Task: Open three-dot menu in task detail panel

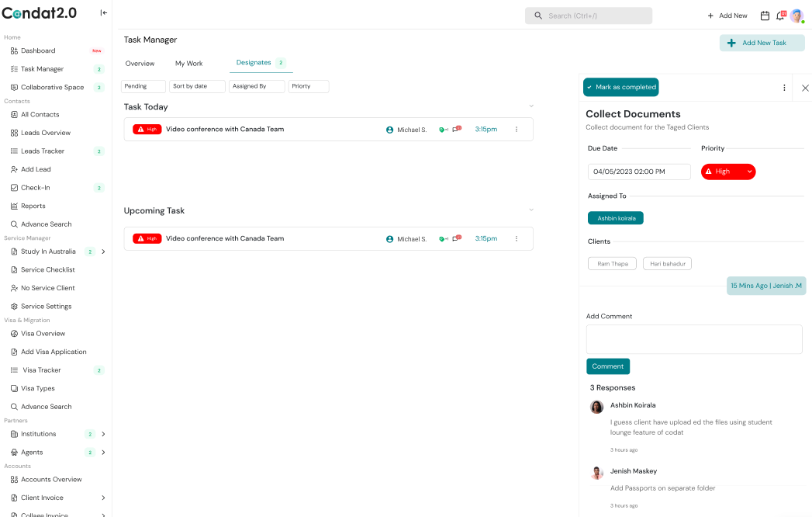Action: coord(784,88)
